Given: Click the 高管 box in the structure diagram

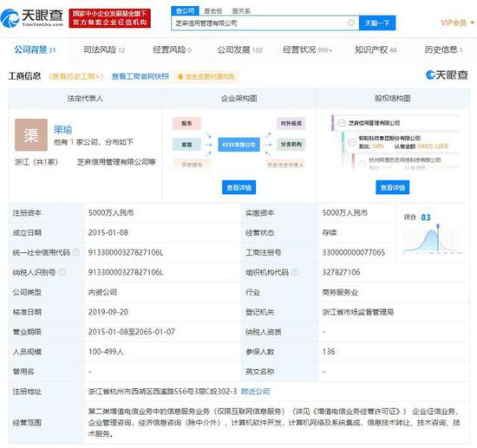Looking at the screenshot, I should (186, 145).
